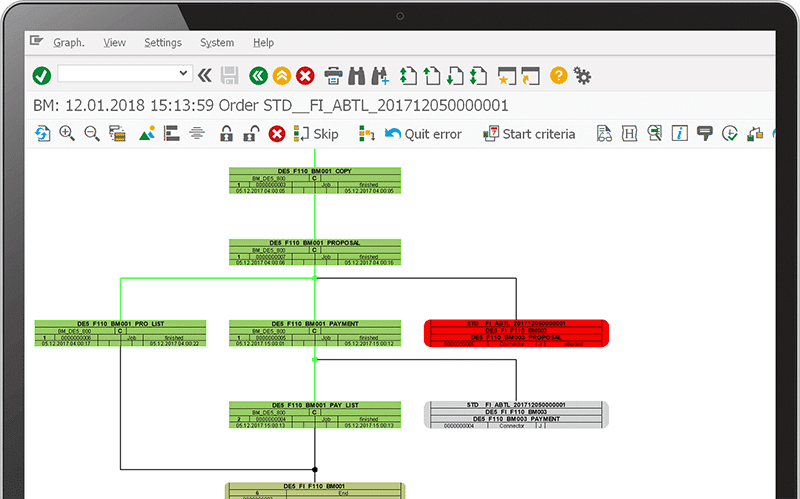Click the Skip button
This screenshot has width=800, height=499.
tap(316, 134)
